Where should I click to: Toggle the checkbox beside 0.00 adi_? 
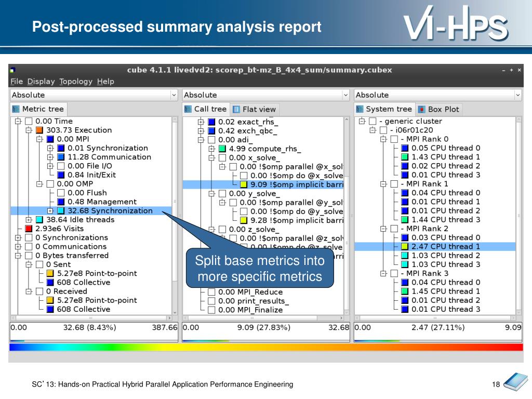[x=212, y=140]
